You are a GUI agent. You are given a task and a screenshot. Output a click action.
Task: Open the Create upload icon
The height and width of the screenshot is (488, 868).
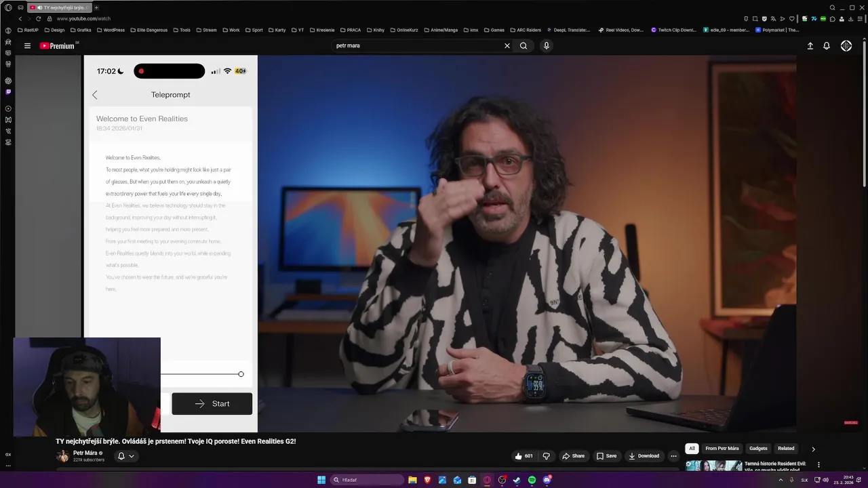point(810,46)
